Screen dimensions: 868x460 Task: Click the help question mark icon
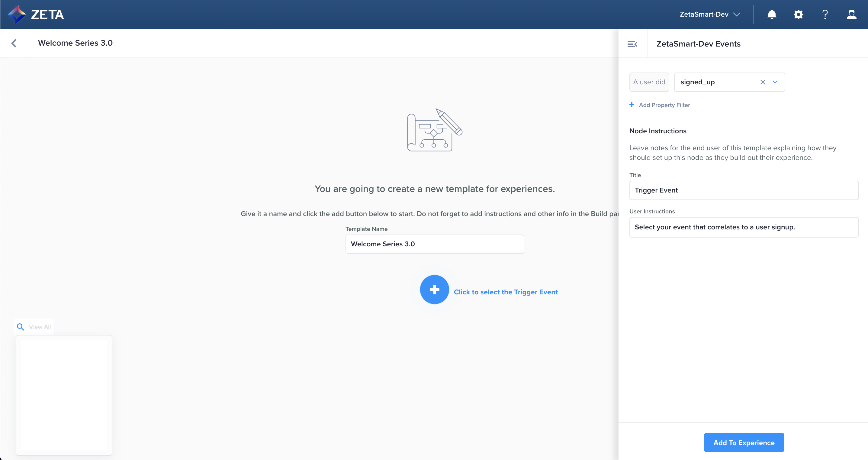pos(825,15)
